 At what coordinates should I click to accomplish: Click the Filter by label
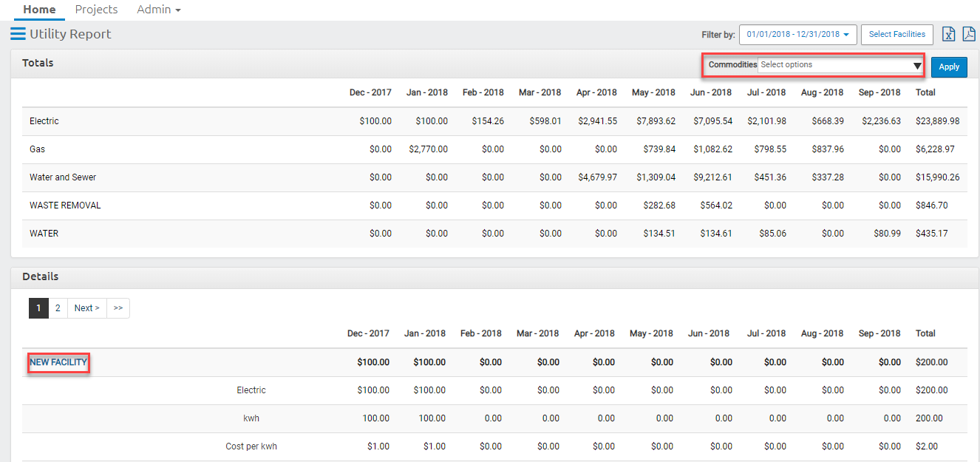click(718, 35)
